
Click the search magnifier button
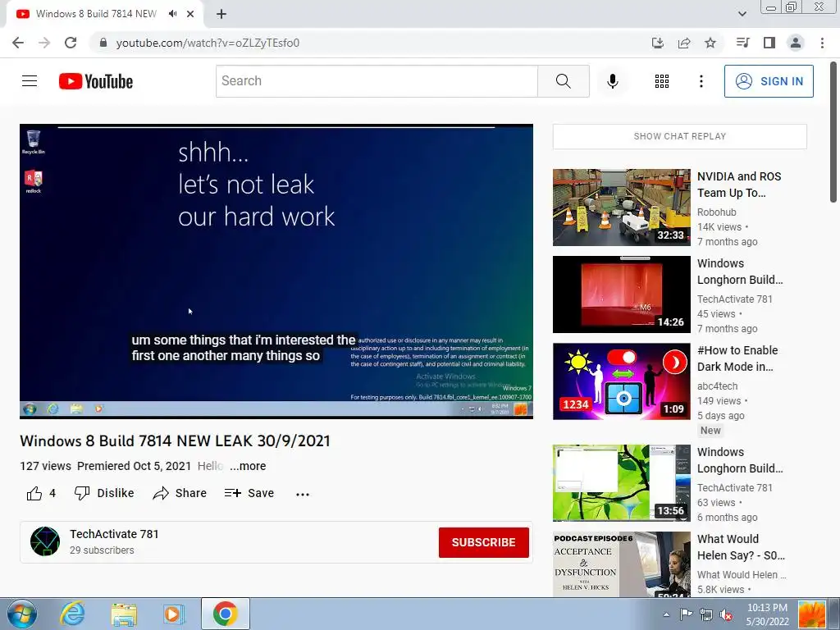point(563,81)
